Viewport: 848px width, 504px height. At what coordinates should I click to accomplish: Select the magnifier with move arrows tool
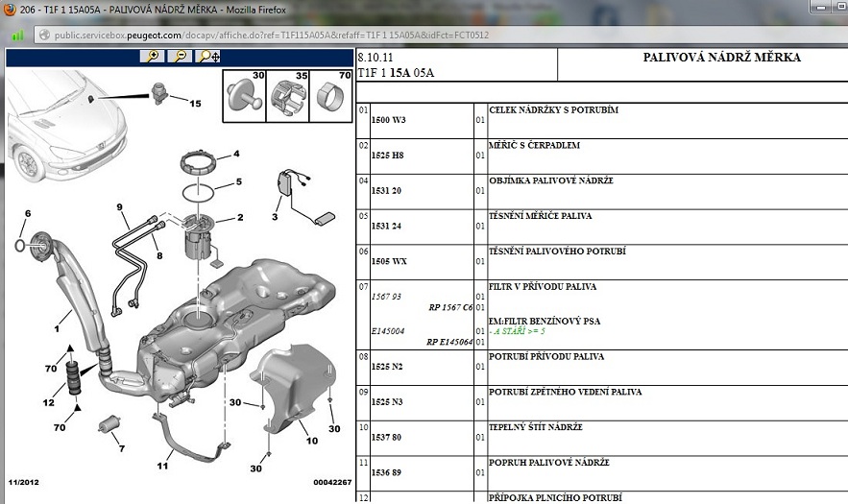point(208,57)
